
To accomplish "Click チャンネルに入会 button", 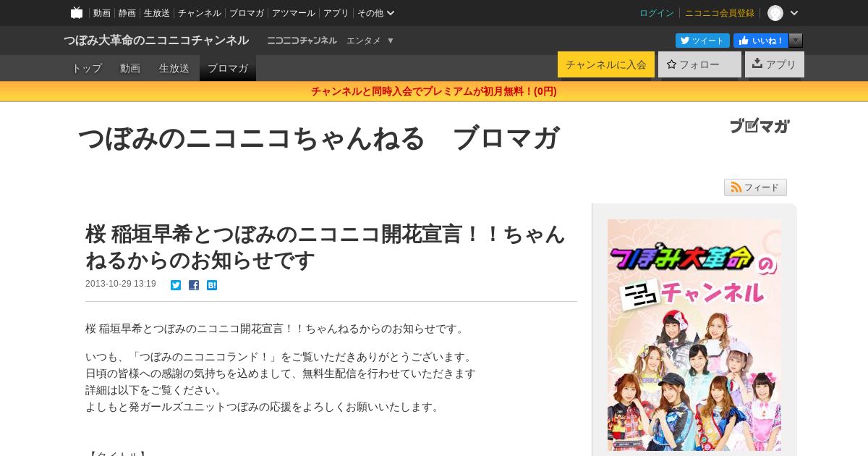I will [x=606, y=64].
